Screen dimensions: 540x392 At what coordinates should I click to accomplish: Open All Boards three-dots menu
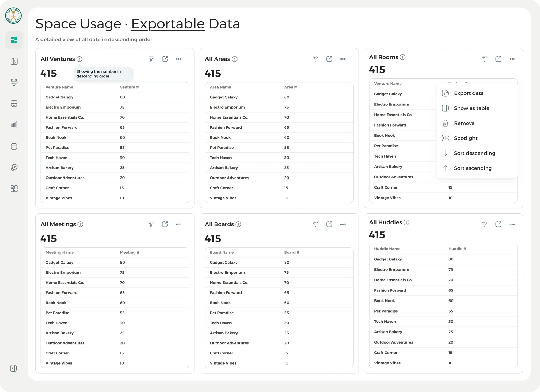pos(343,224)
